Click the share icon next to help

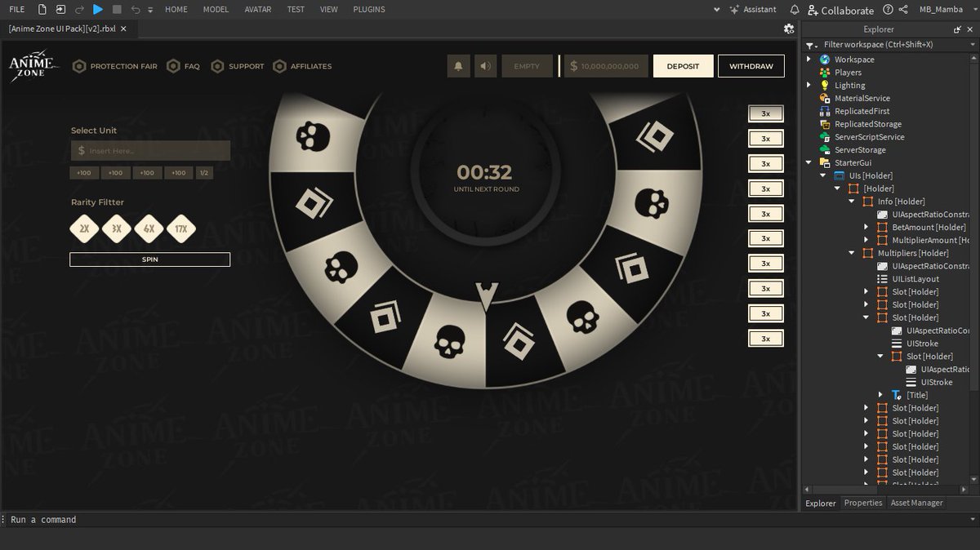pos(903,10)
